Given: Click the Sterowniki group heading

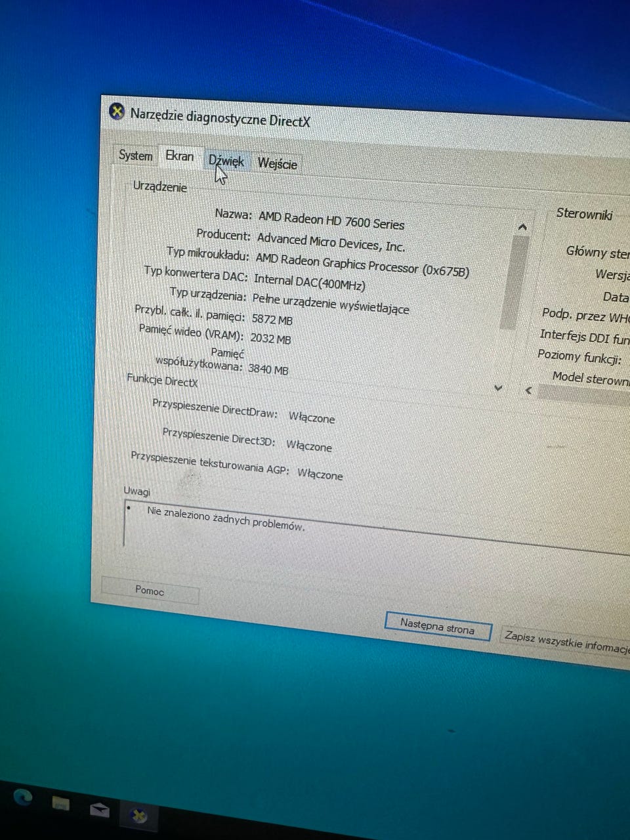Looking at the screenshot, I should (584, 213).
